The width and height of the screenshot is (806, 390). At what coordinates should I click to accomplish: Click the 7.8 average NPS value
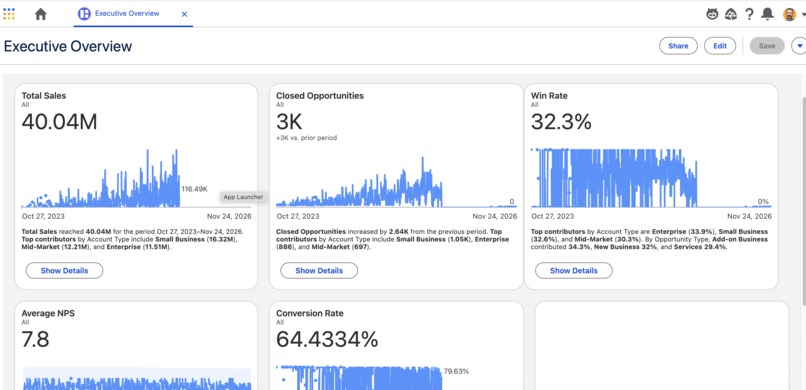[35, 340]
